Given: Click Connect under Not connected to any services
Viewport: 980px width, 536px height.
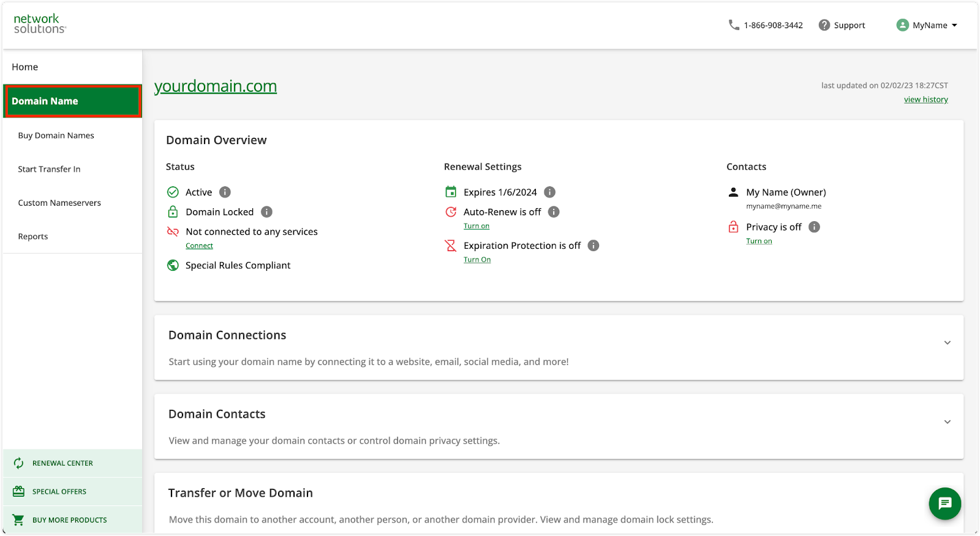Looking at the screenshot, I should tap(200, 246).
